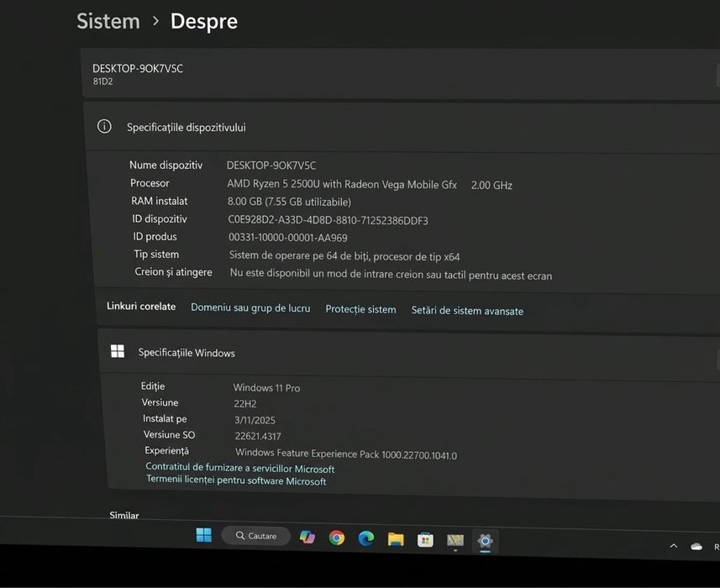Go back to Sistem in breadcrumb
720x588 pixels.
[x=108, y=21]
